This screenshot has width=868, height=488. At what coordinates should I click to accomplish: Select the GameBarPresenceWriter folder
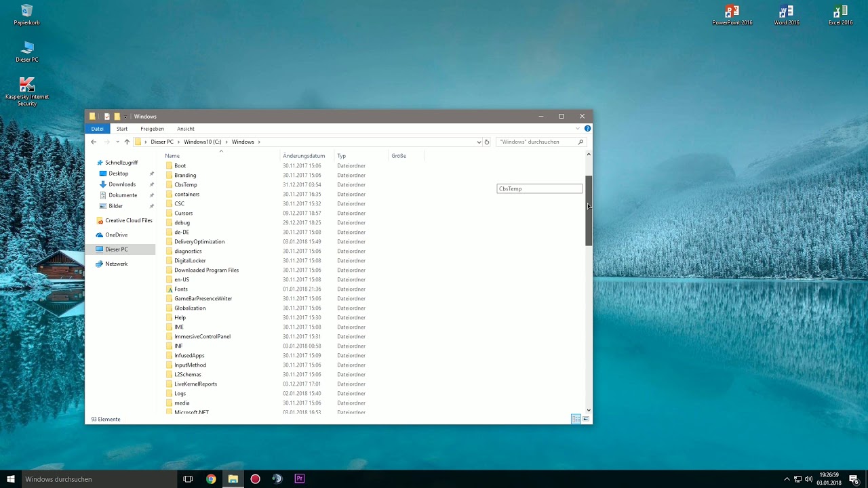203,299
